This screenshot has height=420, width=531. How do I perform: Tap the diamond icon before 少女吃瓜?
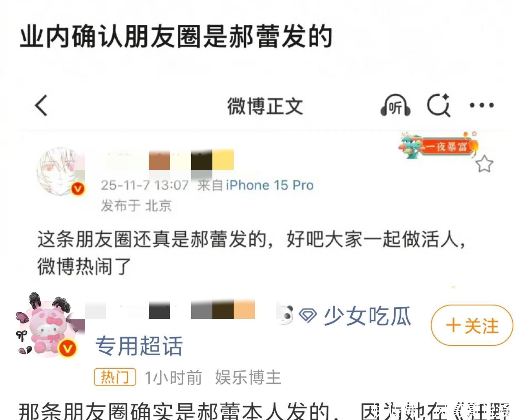tap(308, 315)
